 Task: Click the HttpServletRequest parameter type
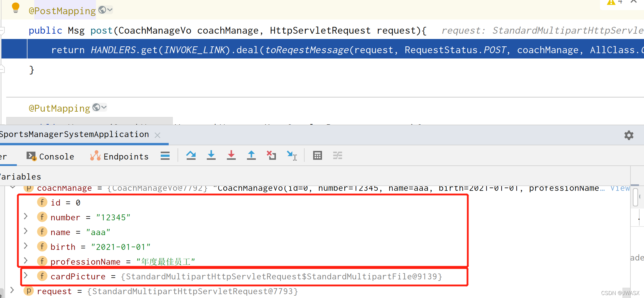[320, 30]
